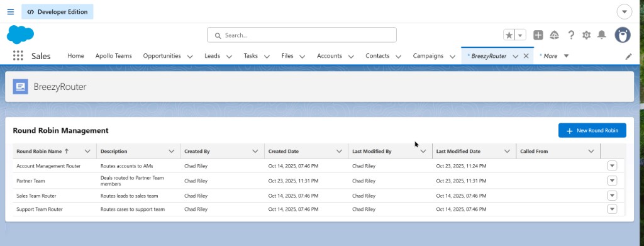Expand the Contacts tab chevron
The width and height of the screenshot is (644, 246).
[398, 57]
